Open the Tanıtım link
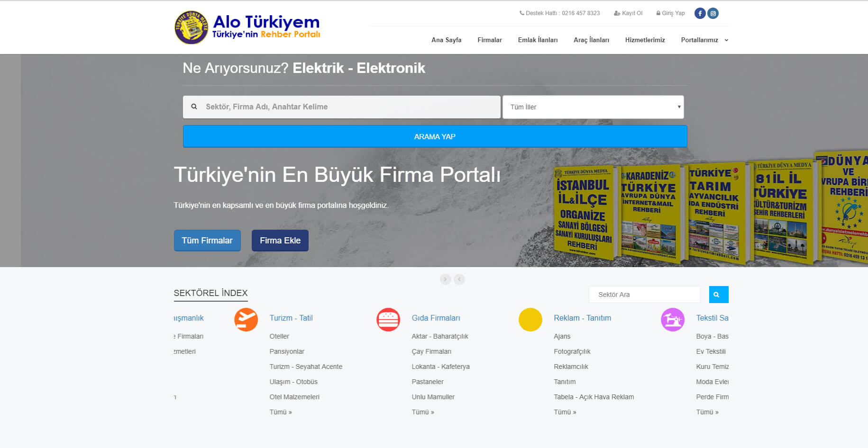868x448 pixels. pyautogui.click(x=565, y=382)
